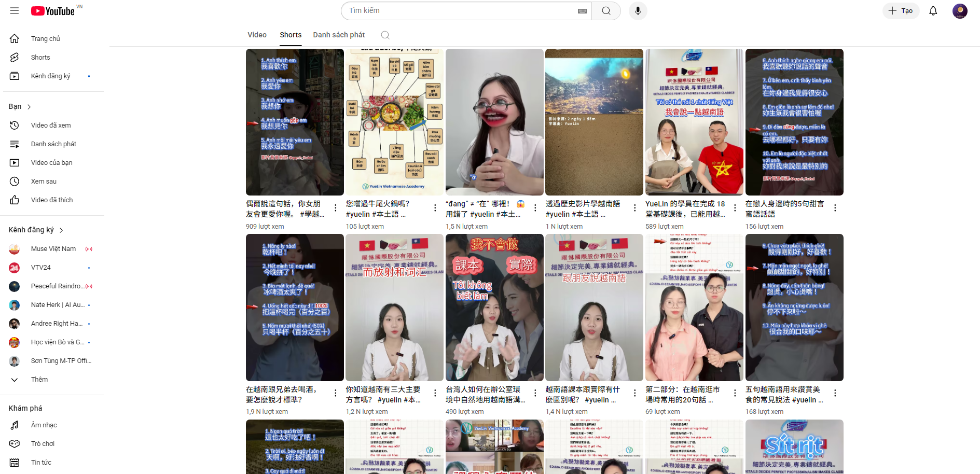This screenshot has width=980, height=474.
Task: Open the on-screen keyboard in search box
Action: click(582, 11)
